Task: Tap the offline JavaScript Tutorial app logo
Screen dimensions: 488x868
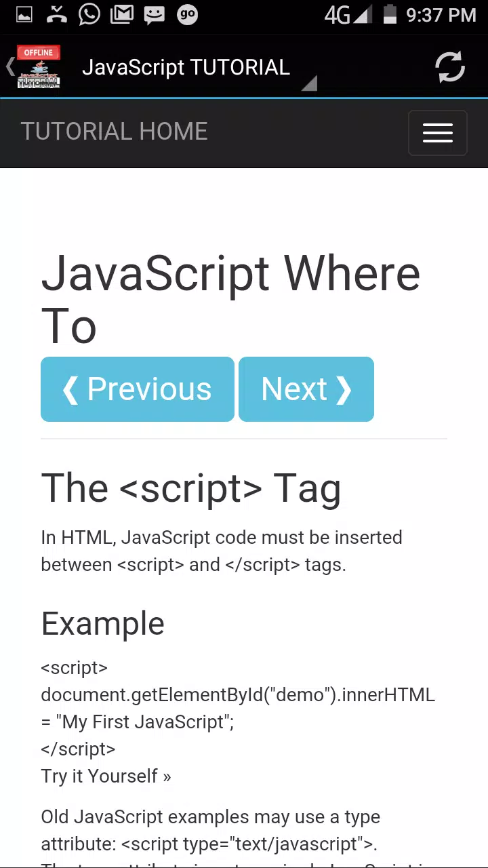Action: click(39, 67)
